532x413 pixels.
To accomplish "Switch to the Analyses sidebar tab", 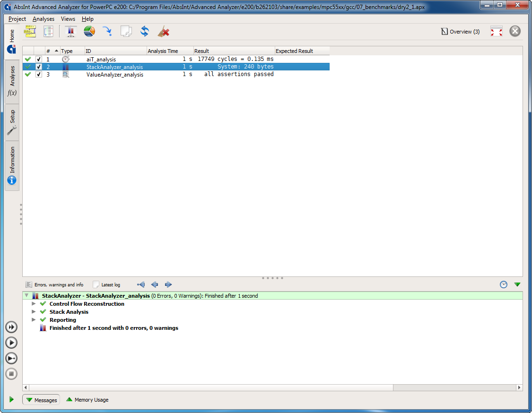I will coord(12,81).
